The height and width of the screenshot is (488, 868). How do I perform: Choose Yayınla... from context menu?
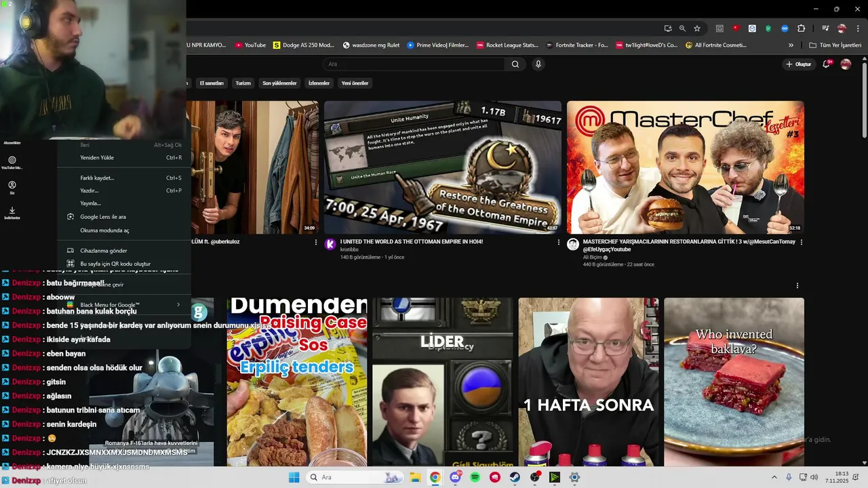coord(123,203)
